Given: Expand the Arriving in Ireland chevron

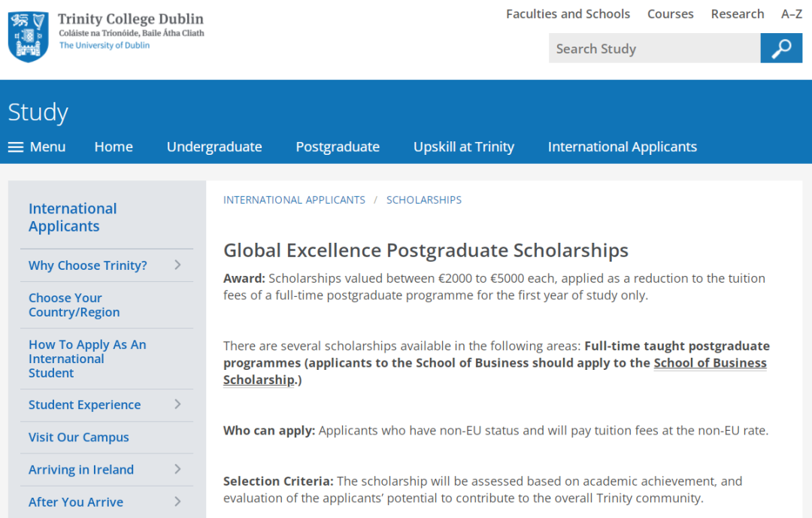Looking at the screenshot, I should [x=177, y=469].
